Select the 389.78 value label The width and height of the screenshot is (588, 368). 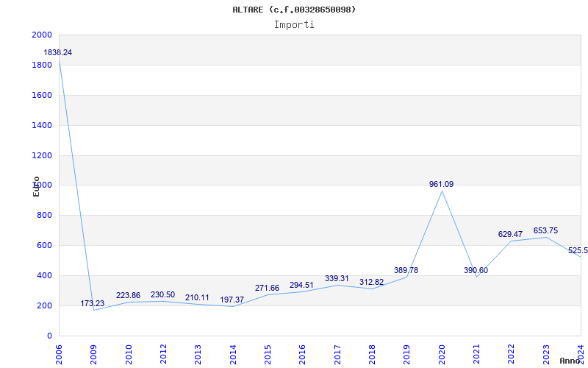(x=406, y=270)
